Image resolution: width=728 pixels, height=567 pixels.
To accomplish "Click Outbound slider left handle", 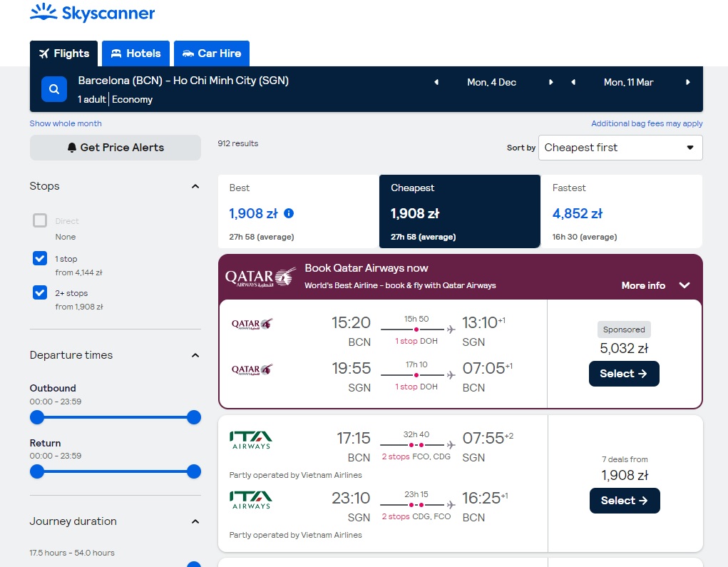I will click(36, 417).
